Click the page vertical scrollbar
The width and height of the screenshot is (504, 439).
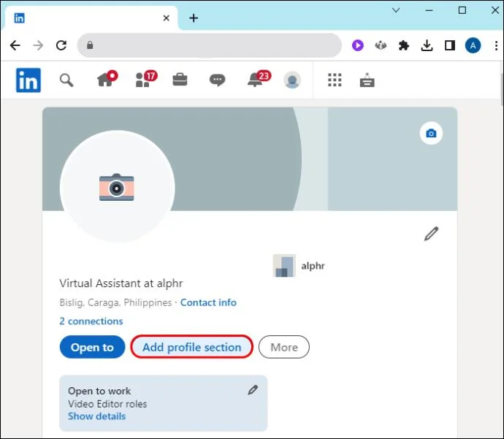tap(502, 89)
